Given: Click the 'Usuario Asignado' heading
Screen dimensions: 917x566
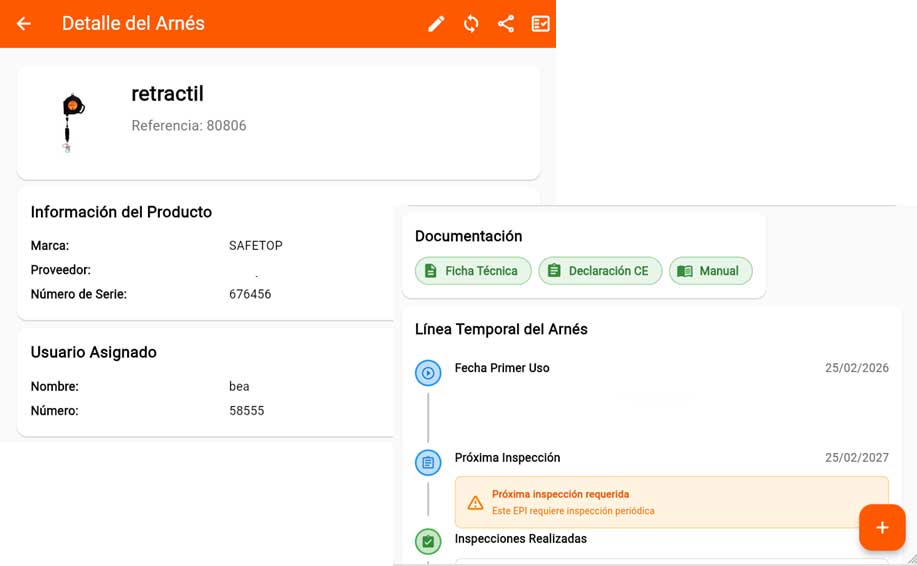Looking at the screenshot, I should coord(94,352).
